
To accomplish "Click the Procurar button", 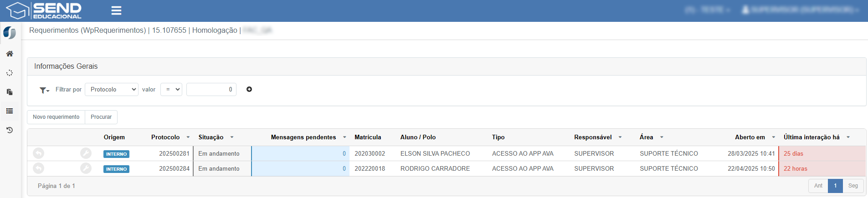I will (x=101, y=117).
